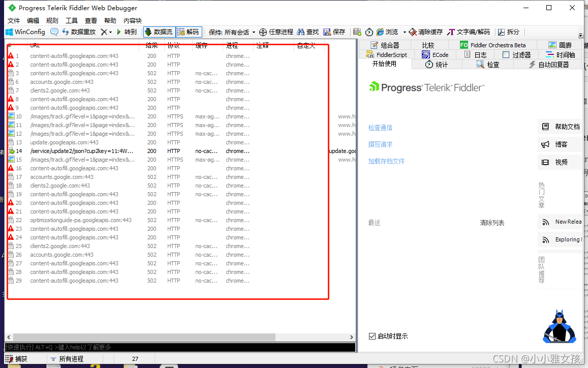This screenshot has height=368, width=588.
Task: Select session 22 optimizationguide-pa.googleapis.com:443
Action: pyautogui.click(x=181, y=220)
